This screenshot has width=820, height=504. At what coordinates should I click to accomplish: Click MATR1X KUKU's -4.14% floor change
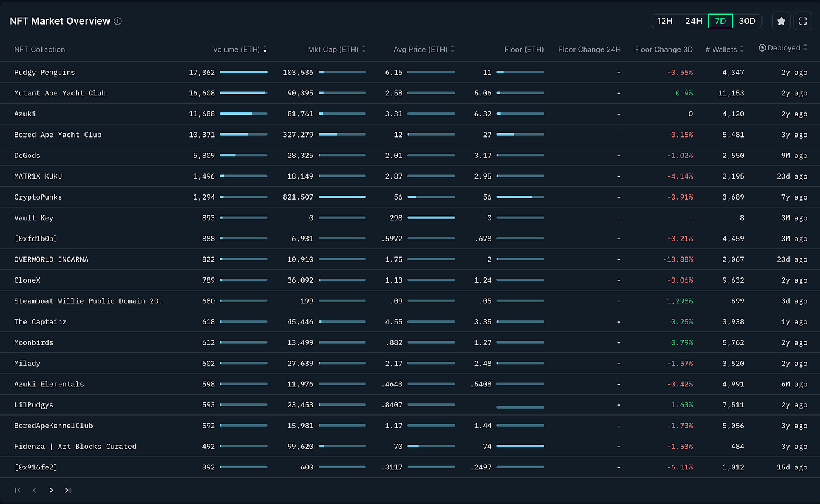[680, 176]
